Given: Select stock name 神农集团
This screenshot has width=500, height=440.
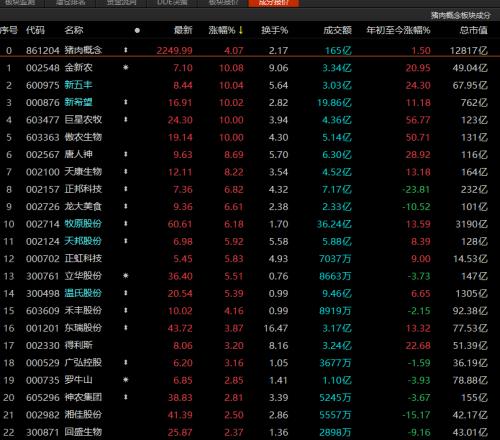Looking at the screenshot, I should coord(83,397).
